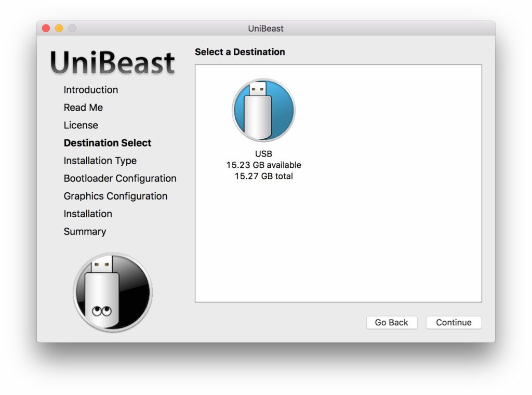Viewport: 532px width, 395px height.
Task: Select the Introduction step in sidebar
Action: [x=91, y=90]
